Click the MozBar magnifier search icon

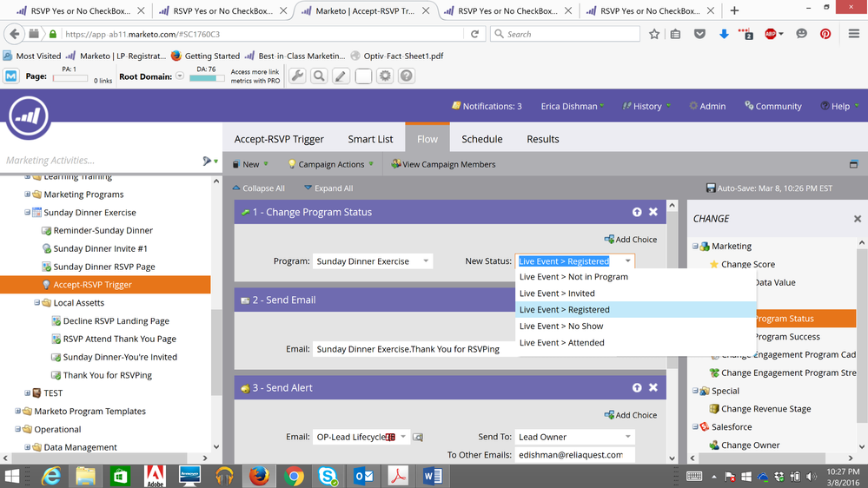point(319,76)
